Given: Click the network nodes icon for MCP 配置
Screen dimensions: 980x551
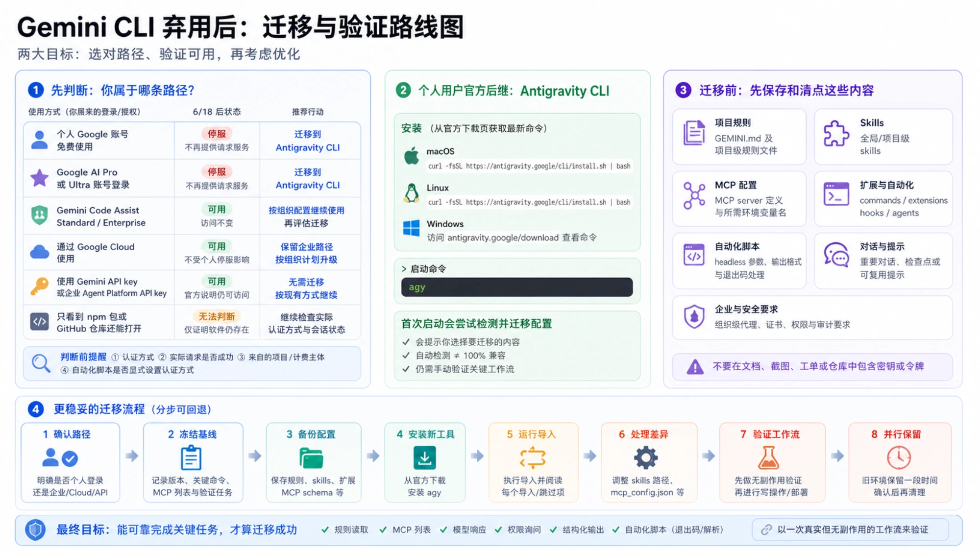Looking at the screenshot, I should (x=694, y=196).
